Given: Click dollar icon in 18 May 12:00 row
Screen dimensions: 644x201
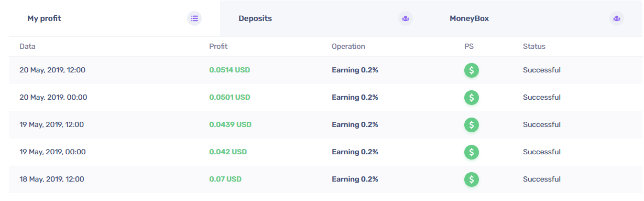Looking at the screenshot, I should [472, 179].
